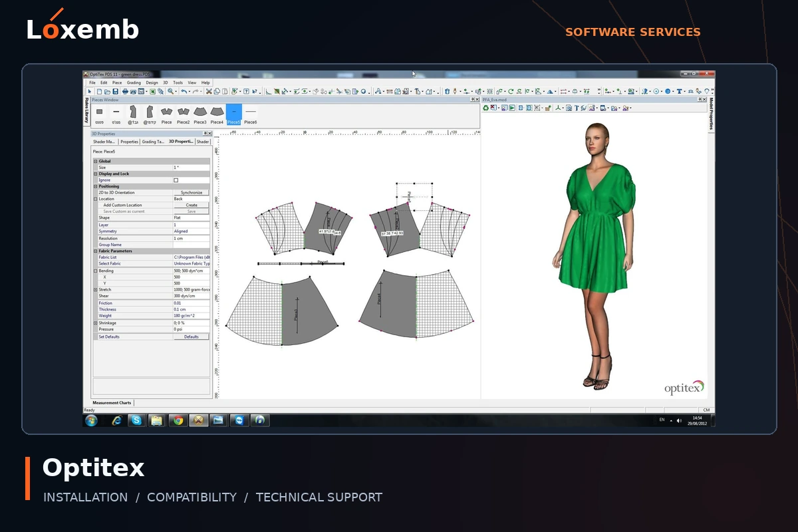Click the Defaults button

pyautogui.click(x=192, y=336)
